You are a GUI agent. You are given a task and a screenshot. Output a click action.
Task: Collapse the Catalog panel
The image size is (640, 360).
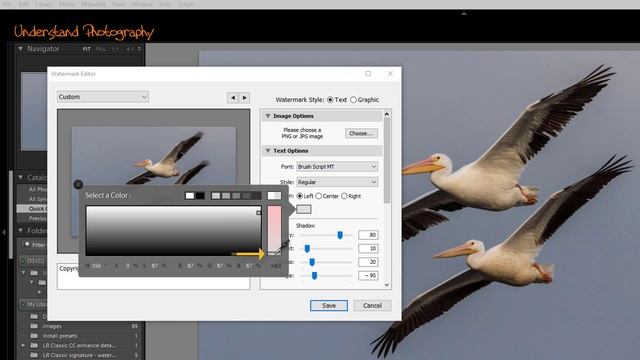[20, 178]
